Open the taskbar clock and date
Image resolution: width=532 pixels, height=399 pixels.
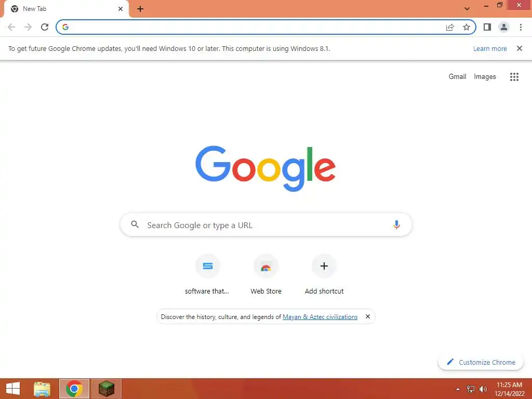509,389
